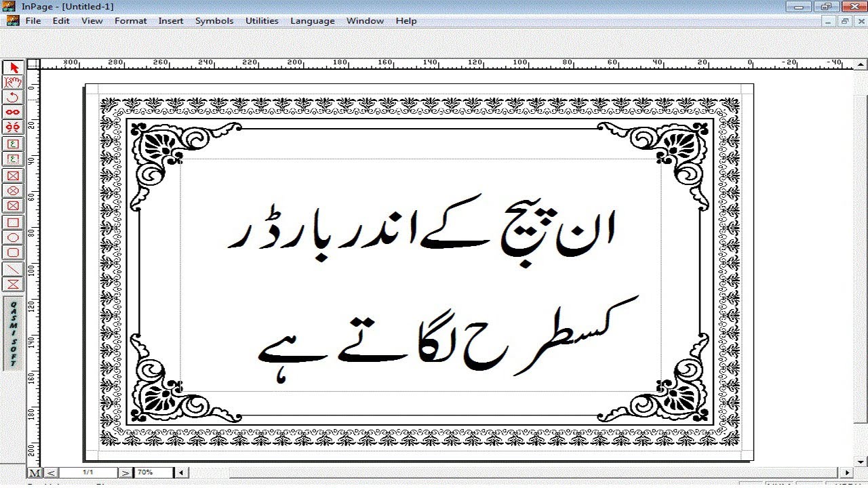Select the unlink text boxes tool
868x488 pixels.
(x=13, y=127)
